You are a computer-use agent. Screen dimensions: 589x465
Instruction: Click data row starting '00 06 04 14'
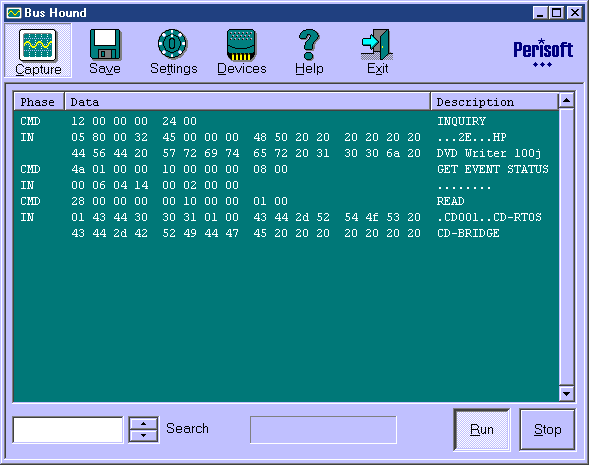coord(155,185)
